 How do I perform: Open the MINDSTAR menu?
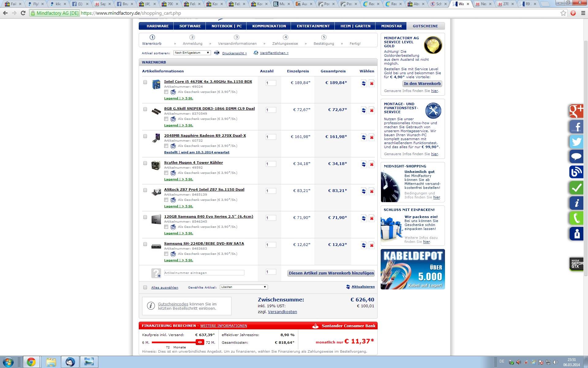tap(391, 26)
